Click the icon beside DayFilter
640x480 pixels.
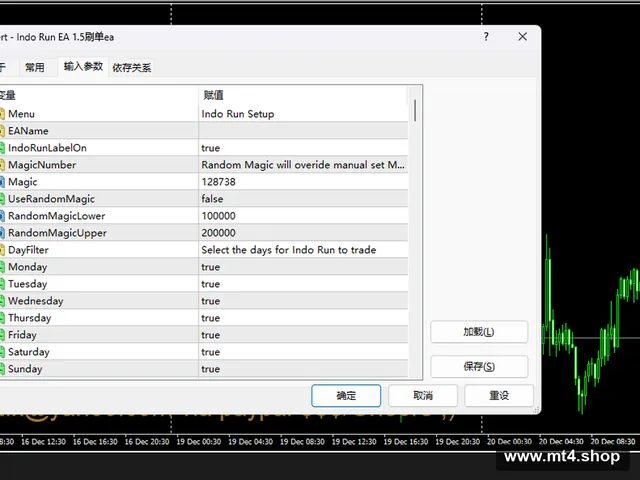[x=2, y=250]
